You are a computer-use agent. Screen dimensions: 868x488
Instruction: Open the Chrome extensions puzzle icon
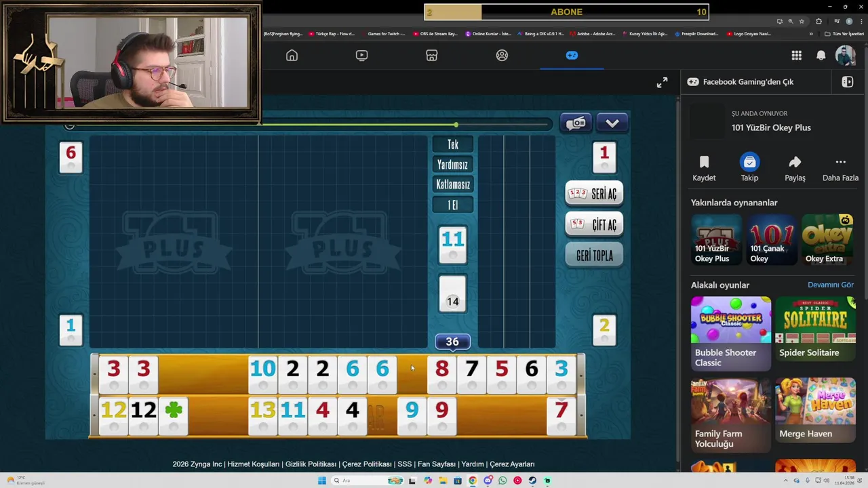coord(818,21)
